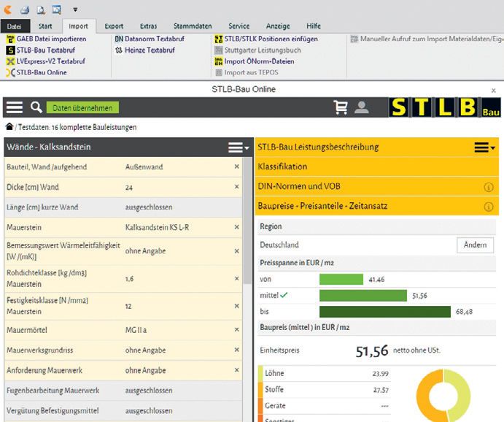This screenshot has width=504, height=422.
Task: Clear Rohdichteklasse value 1,6
Action: click(x=236, y=279)
